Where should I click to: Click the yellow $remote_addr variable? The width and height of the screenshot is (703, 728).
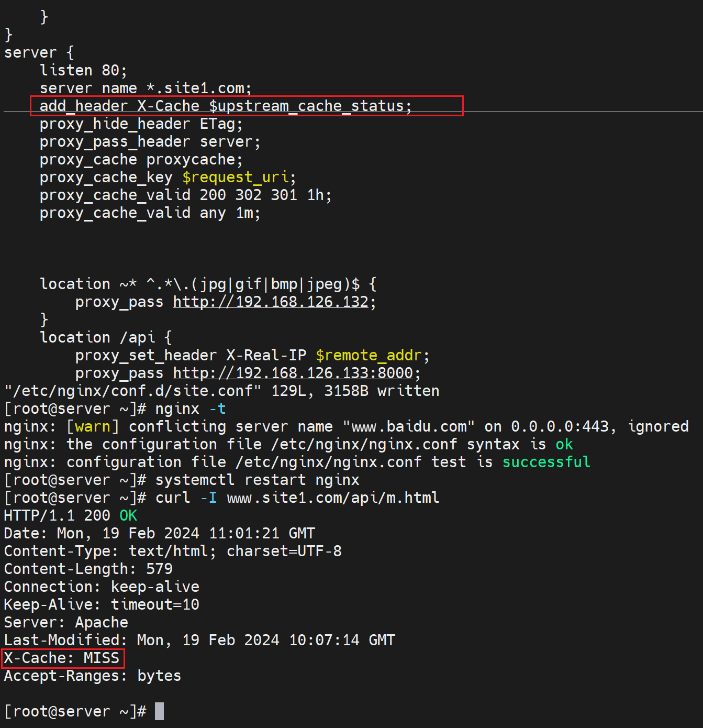click(369, 355)
